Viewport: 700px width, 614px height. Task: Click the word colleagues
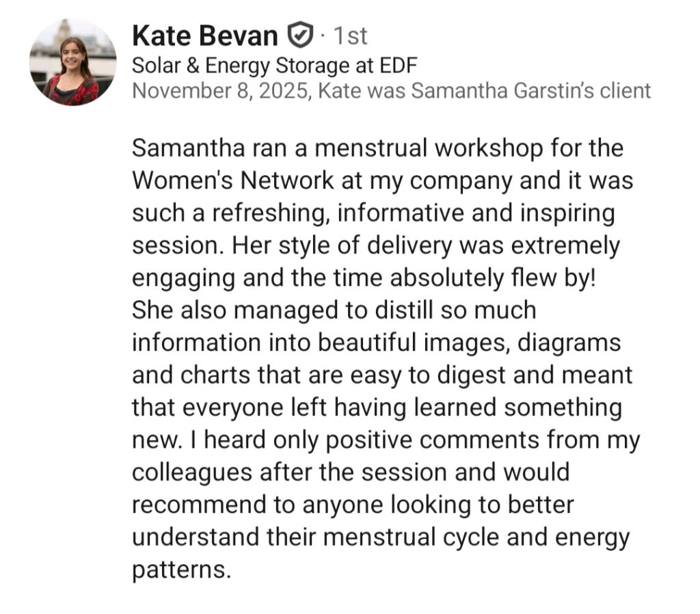click(x=189, y=472)
